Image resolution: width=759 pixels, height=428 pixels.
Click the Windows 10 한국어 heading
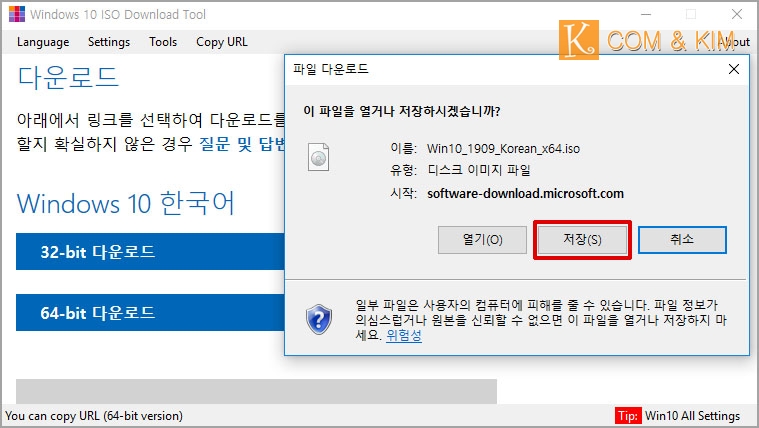click(126, 203)
